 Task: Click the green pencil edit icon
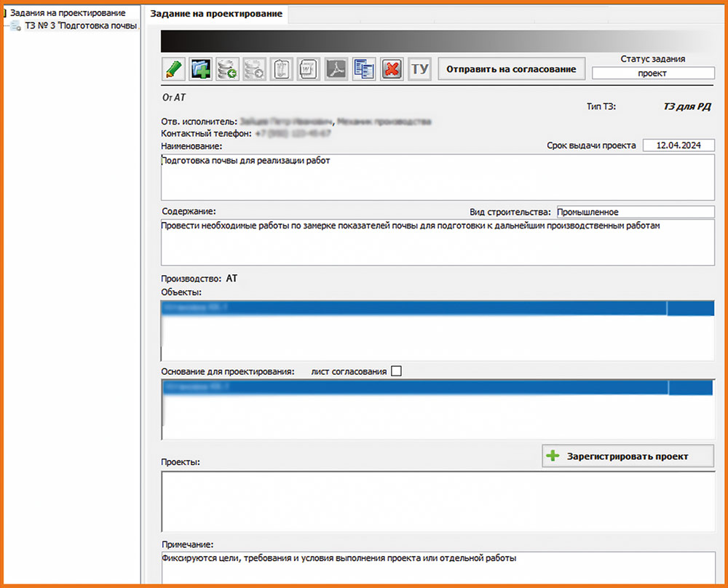pos(173,69)
